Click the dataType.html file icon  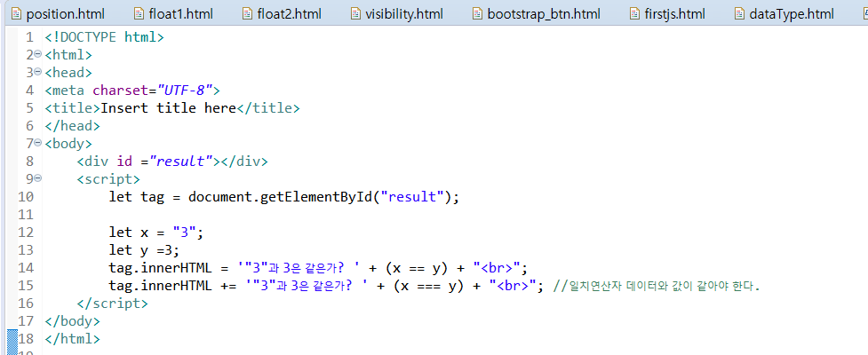739,14
